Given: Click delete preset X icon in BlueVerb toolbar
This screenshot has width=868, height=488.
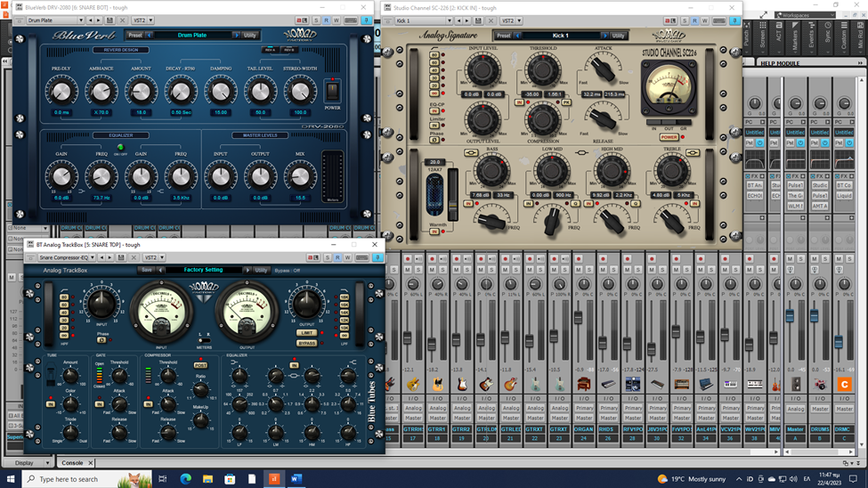Looking at the screenshot, I should point(122,20).
